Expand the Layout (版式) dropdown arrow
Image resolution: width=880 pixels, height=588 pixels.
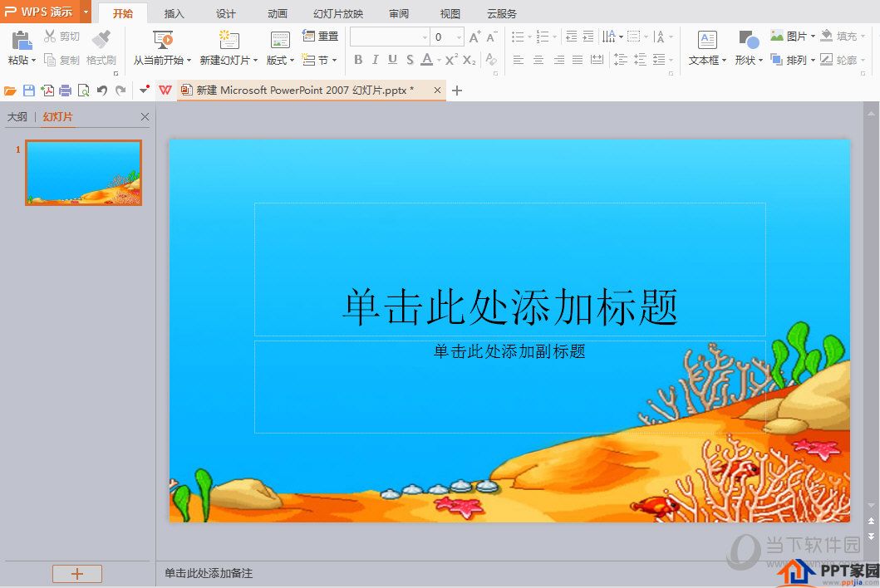pos(292,61)
